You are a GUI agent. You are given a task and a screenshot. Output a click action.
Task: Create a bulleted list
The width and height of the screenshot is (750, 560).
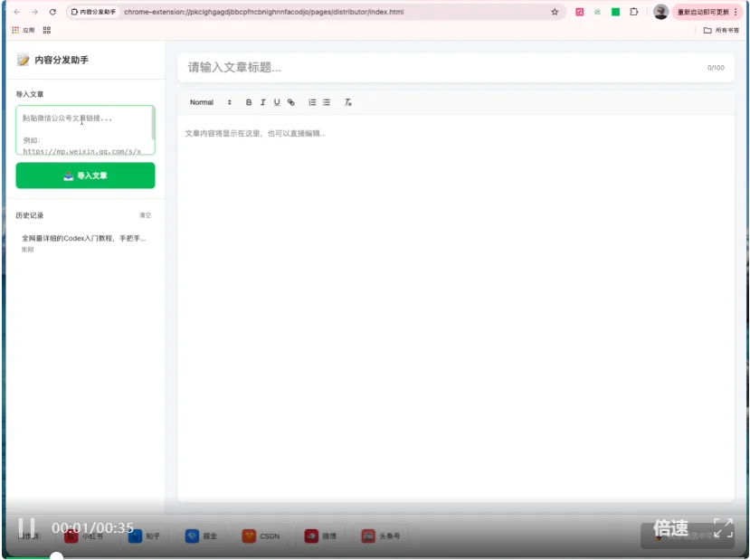327,102
